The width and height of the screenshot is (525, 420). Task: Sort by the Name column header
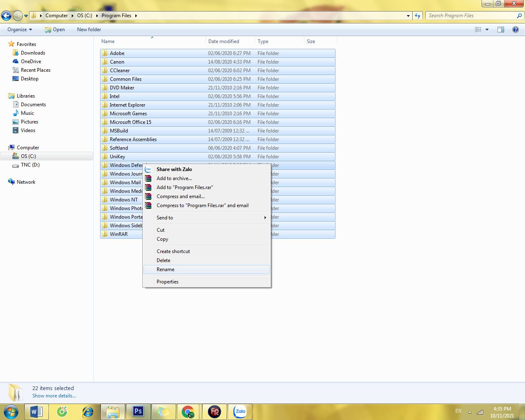(x=153, y=41)
